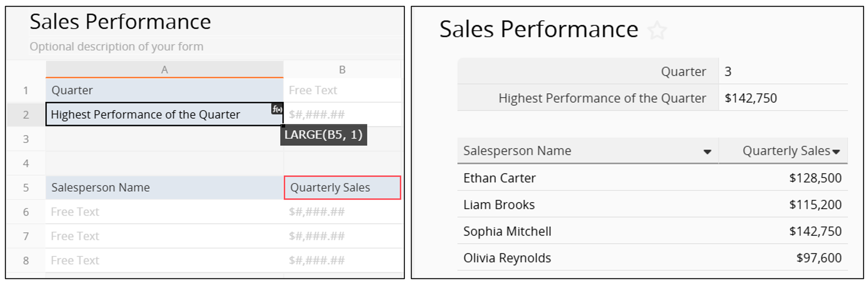This screenshot has width=868, height=285.
Task: Click the Quarter value field showing 3
Action: [x=782, y=72]
